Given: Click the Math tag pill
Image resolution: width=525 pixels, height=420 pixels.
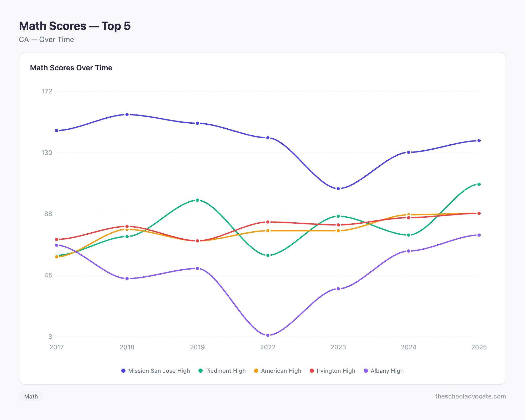Looking at the screenshot, I should tap(31, 396).
